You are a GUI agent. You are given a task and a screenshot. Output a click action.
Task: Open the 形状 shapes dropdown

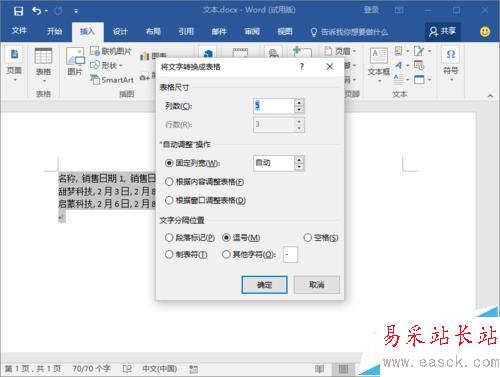[107, 65]
